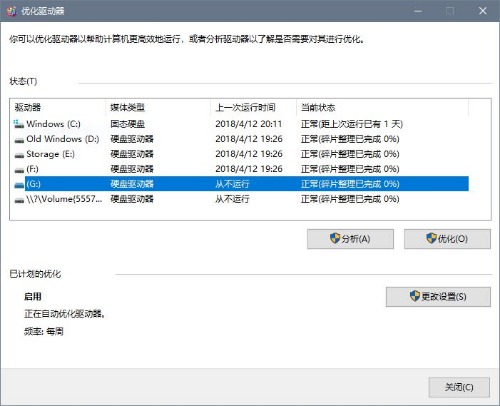Click the Windows (C:) drive icon
This screenshot has width=500, height=406.
click(x=19, y=124)
